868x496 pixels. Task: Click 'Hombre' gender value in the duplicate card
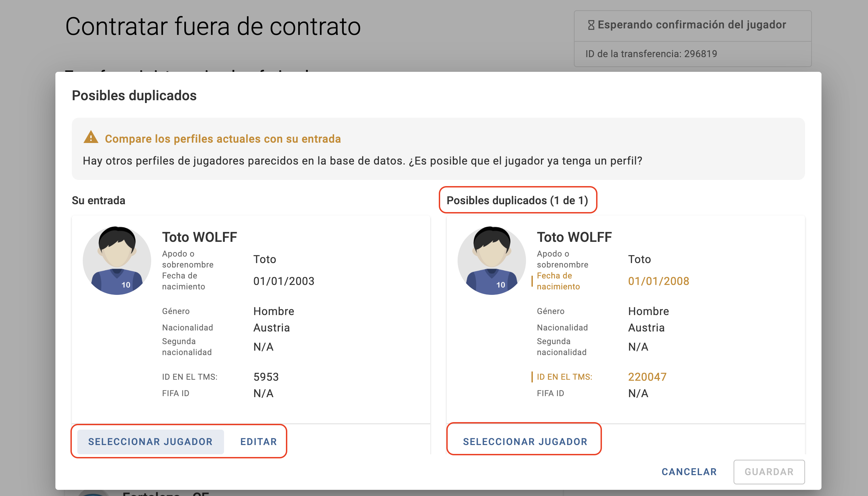pos(648,311)
